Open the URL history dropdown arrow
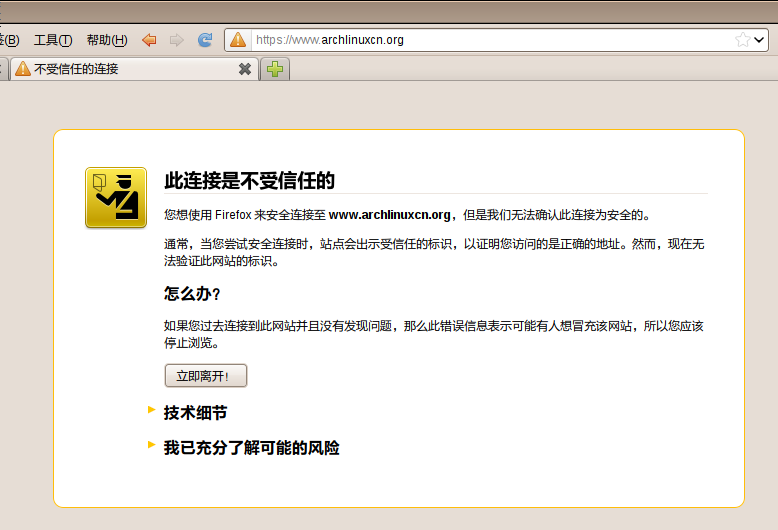This screenshot has width=778, height=530. click(x=759, y=40)
